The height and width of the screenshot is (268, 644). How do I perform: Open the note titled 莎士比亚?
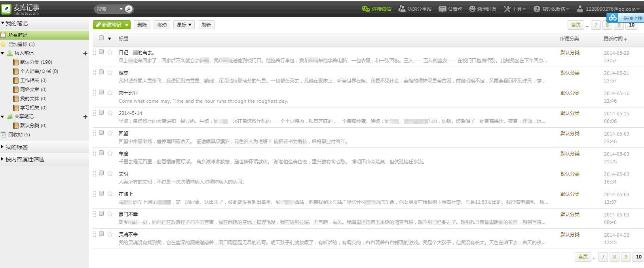click(128, 93)
